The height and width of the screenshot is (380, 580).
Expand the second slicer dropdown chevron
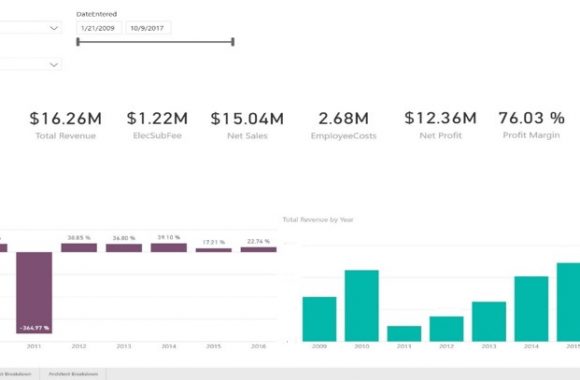[x=54, y=65]
